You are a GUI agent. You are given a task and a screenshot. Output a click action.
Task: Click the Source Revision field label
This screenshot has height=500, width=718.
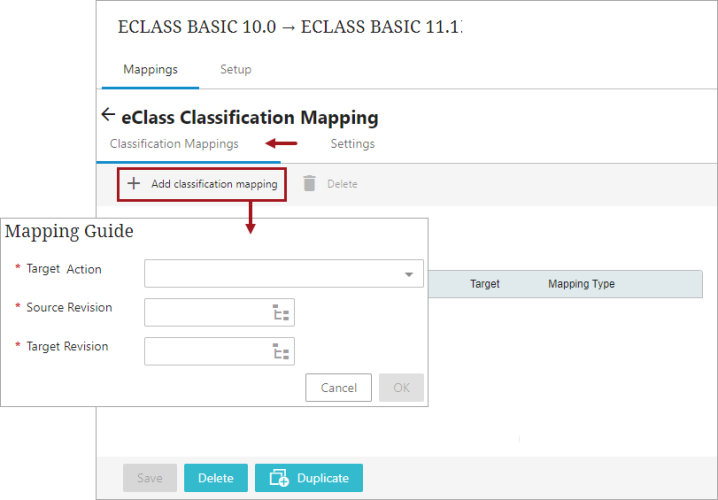point(69,307)
